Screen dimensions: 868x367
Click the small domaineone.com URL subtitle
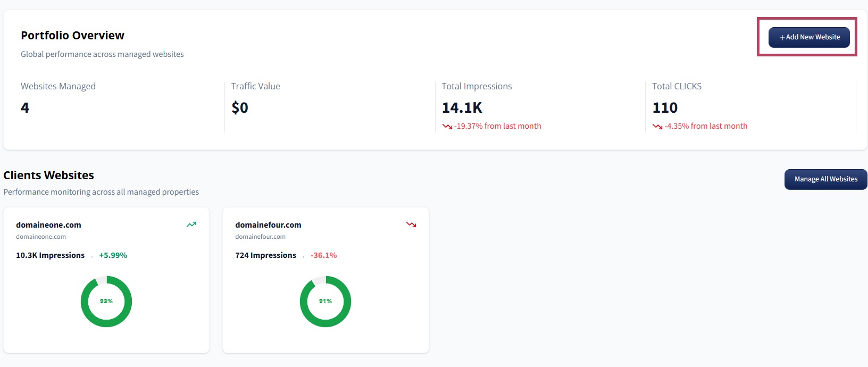pyautogui.click(x=41, y=237)
